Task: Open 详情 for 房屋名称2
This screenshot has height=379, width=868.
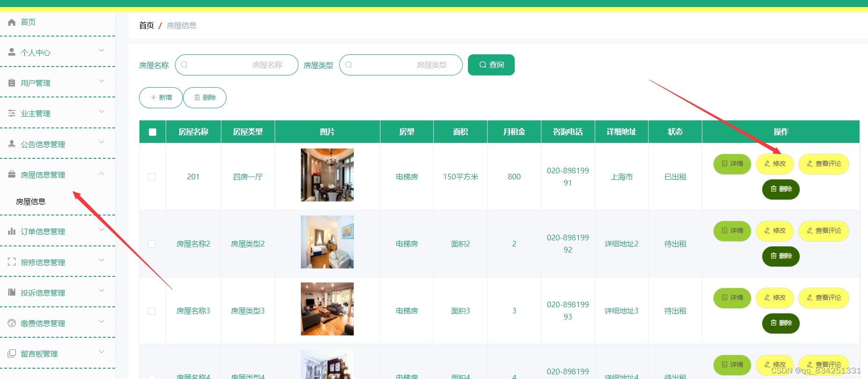Action: 732,231
